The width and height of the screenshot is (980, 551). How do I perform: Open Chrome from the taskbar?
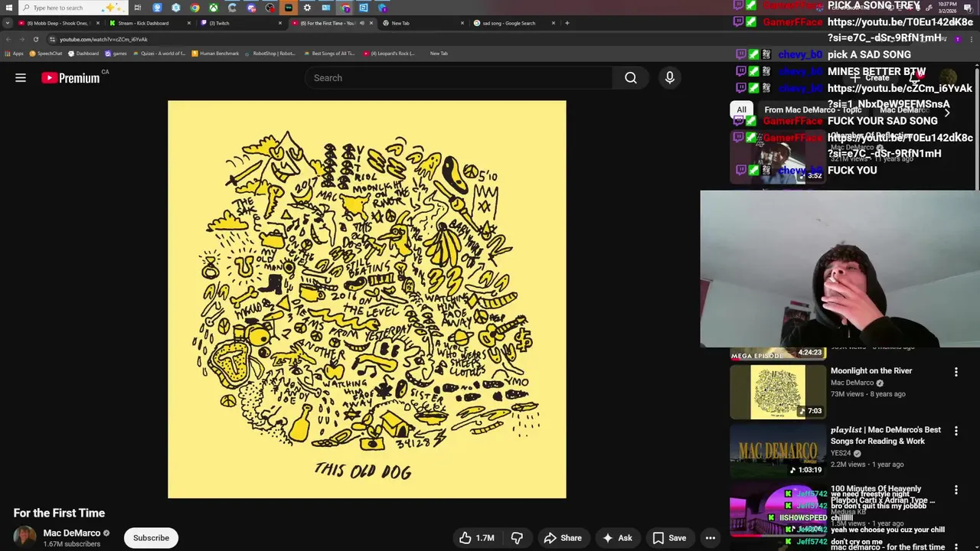click(195, 8)
